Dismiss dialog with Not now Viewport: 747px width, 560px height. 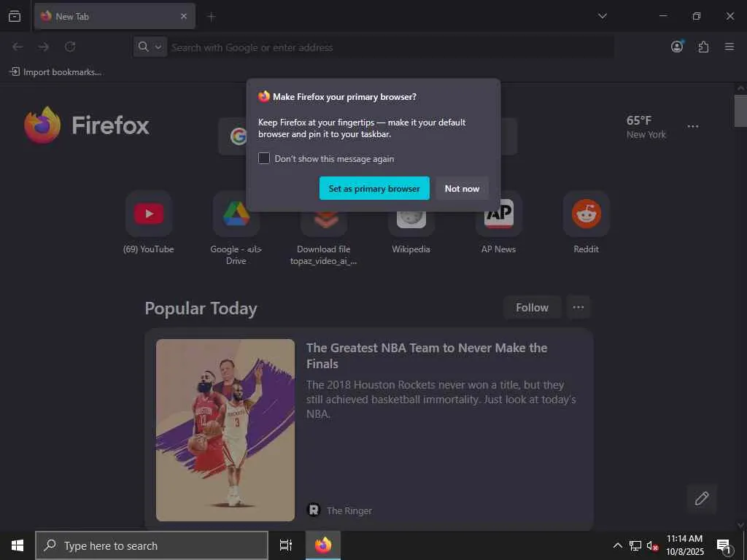coord(462,189)
